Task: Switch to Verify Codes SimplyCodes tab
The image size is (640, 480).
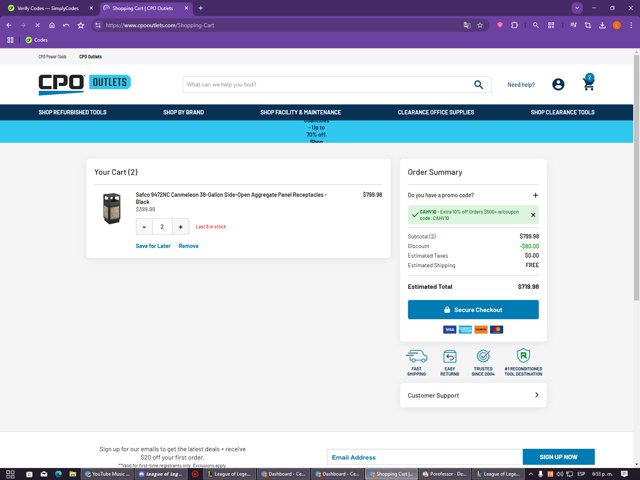Action: [48, 8]
